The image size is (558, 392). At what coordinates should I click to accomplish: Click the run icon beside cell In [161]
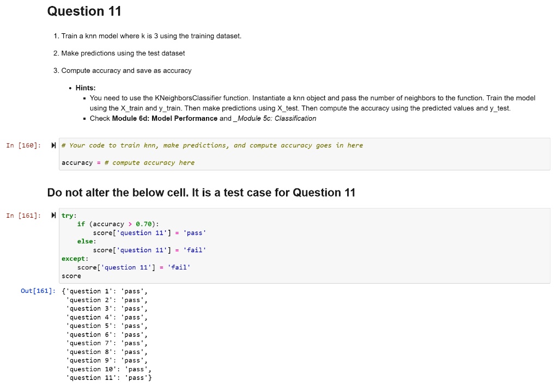[x=52, y=216]
